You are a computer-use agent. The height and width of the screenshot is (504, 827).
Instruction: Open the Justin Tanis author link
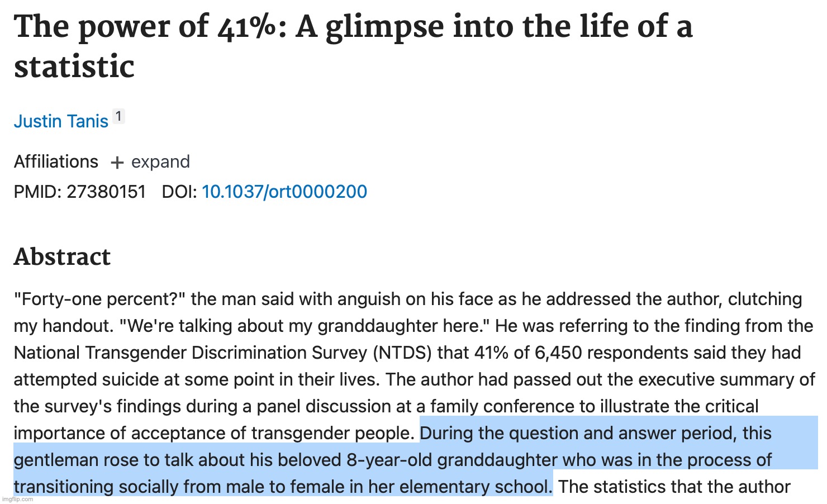[x=61, y=121]
